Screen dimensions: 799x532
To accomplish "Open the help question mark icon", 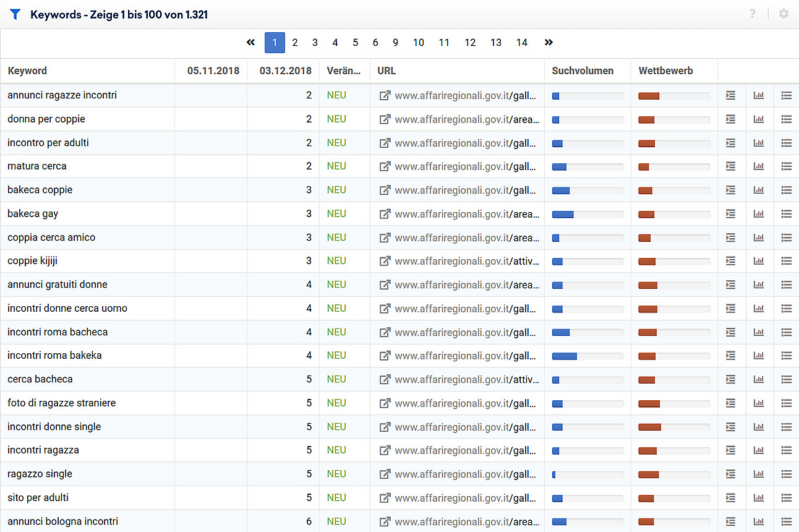I will tap(752, 14).
